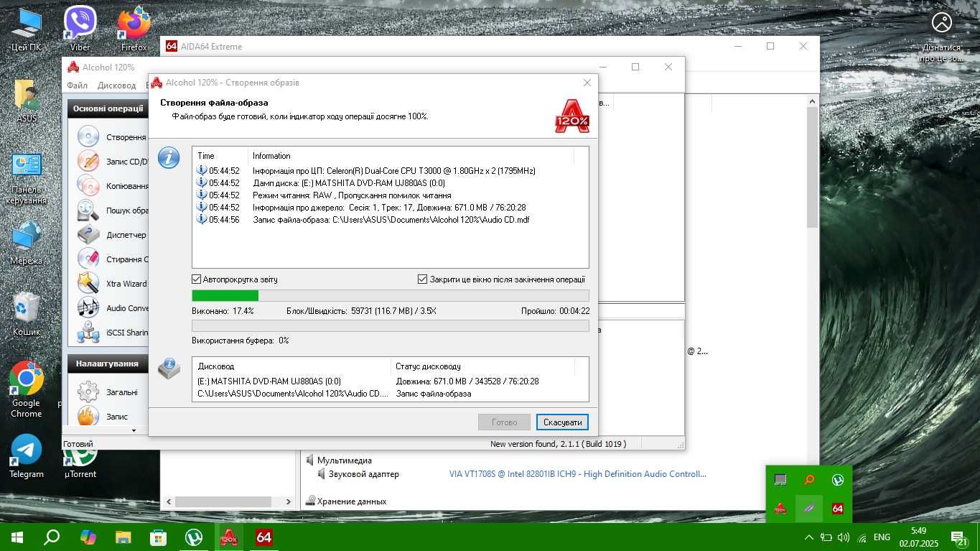This screenshot has height=551, width=980.
Task: Click the Information column header in log
Action: [411, 156]
